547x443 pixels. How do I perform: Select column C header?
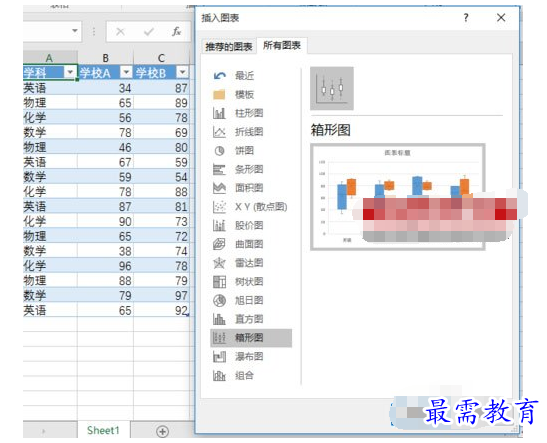point(161,58)
